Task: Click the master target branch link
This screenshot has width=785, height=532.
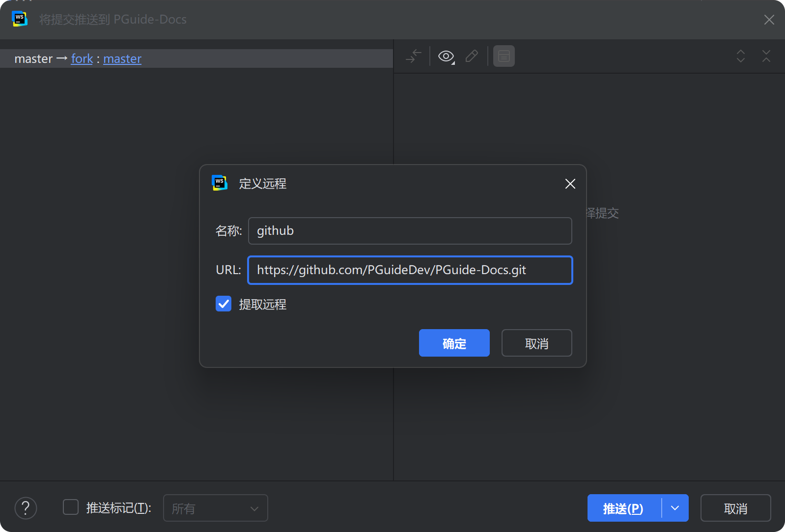Action: [122, 59]
